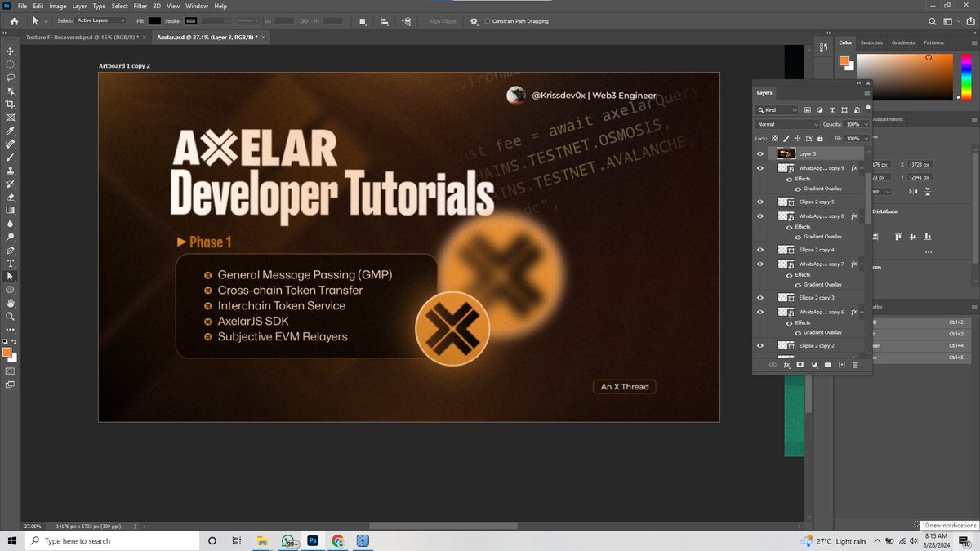Select the Hand tool

point(11,303)
